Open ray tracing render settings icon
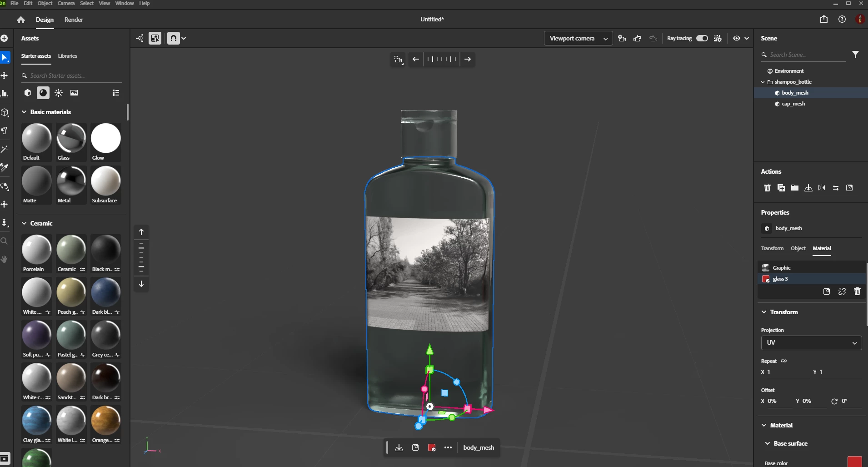This screenshot has width=868, height=467. point(718,38)
